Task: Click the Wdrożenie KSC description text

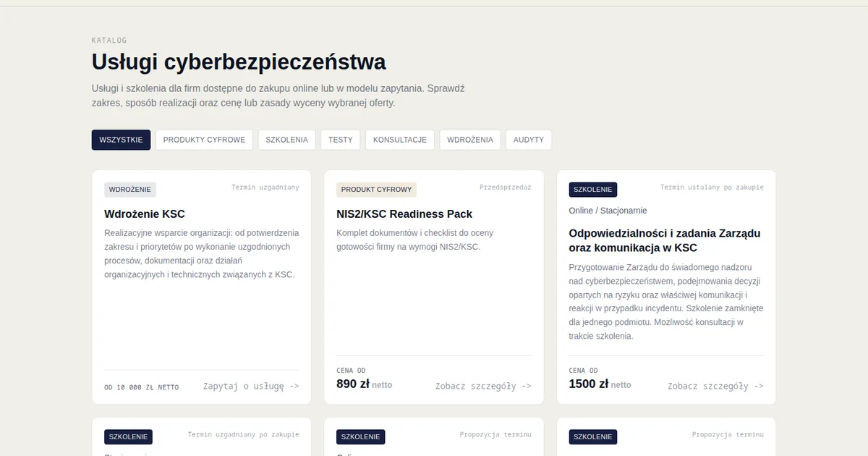Action: coord(202,254)
